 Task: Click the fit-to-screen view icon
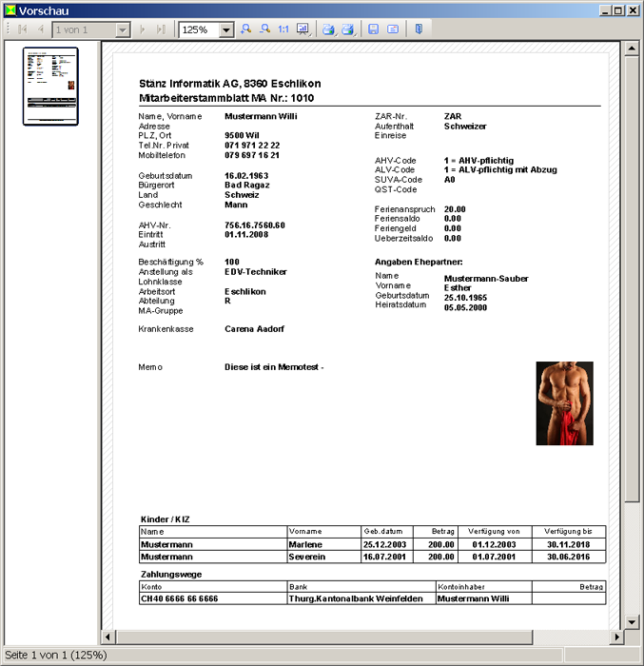[x=302, y=29]
